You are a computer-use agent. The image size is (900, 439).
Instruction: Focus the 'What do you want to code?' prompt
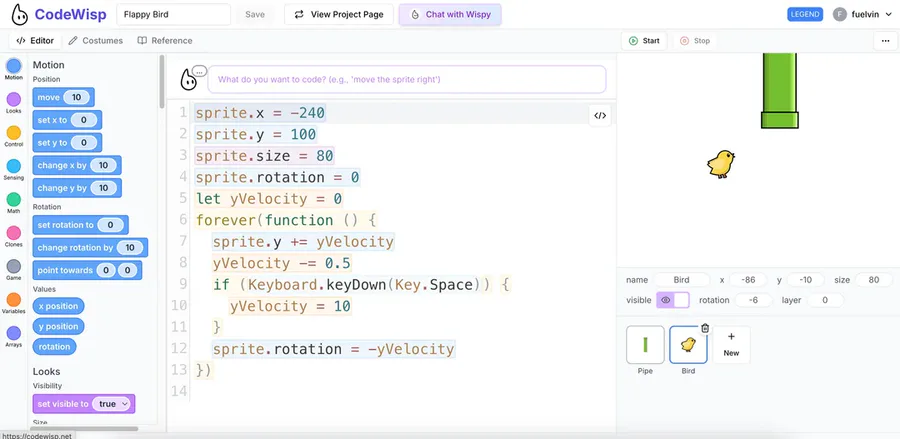(x=406, y=79)
